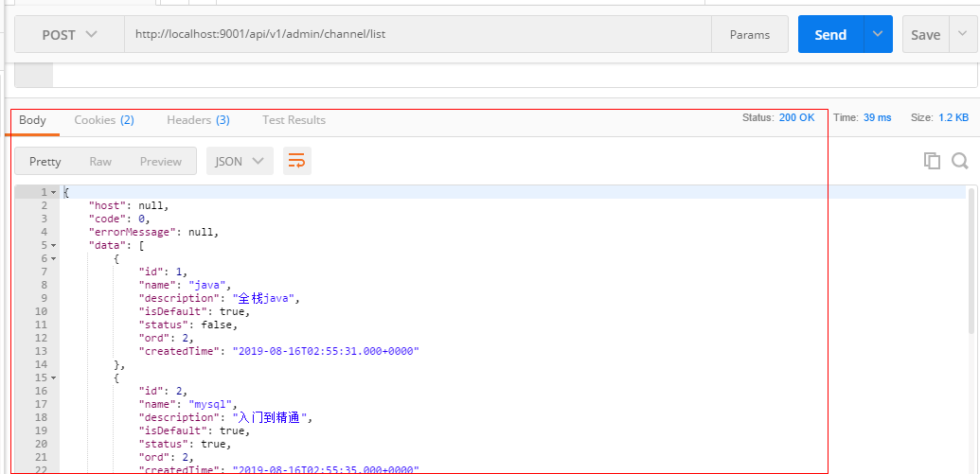This screenshot has height=474, width=980.
Task: Click the "name": "mysql" line
Action: (188, 404)
